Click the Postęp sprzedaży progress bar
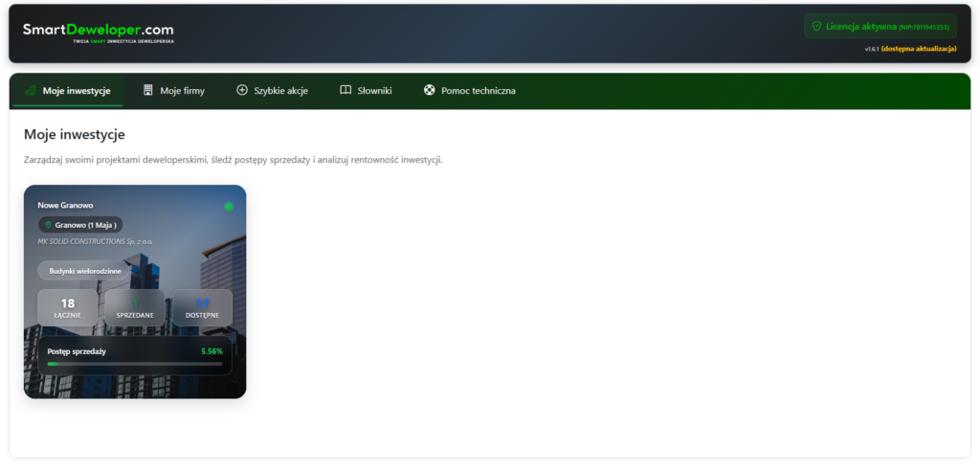The width and height of the screenshot is (980, 470). tap(135, 364)
